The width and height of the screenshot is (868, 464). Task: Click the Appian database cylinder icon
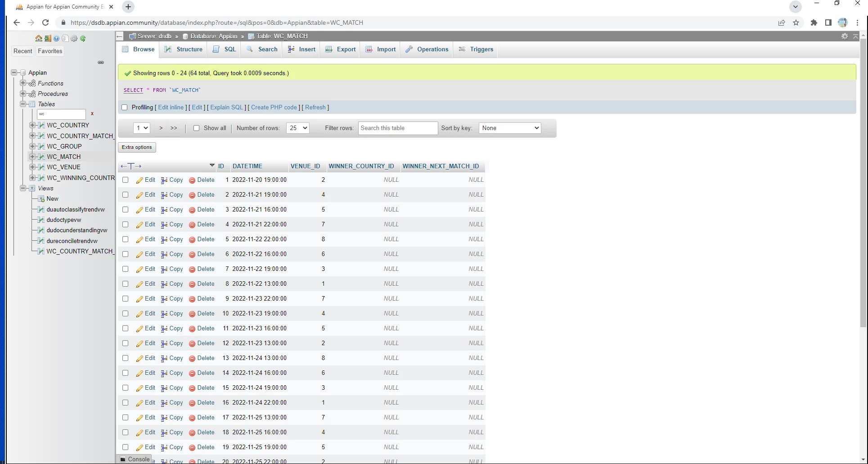(23, 72)
